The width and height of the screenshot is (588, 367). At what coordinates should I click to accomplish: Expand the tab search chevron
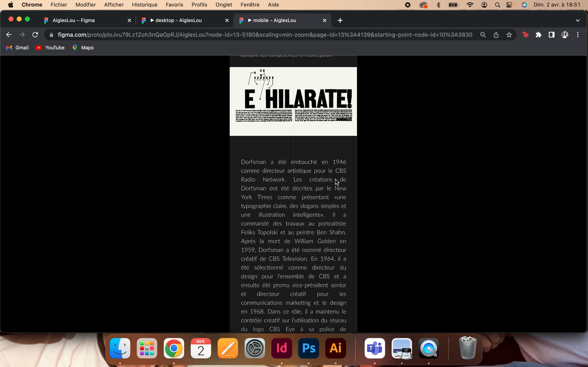point(578,20)
